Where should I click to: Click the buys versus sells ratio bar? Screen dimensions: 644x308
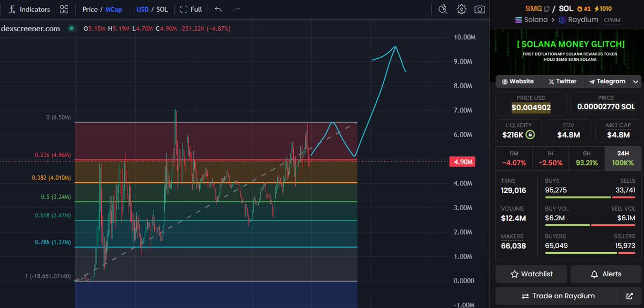(590, 198)
